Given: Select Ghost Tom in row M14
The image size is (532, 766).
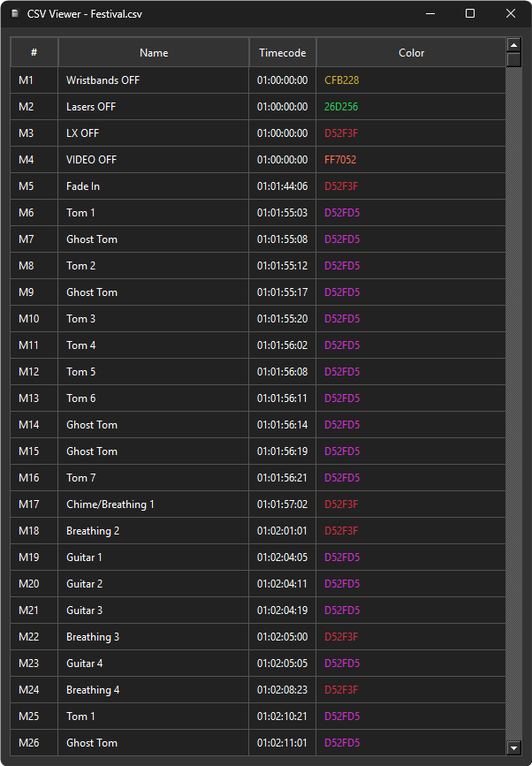Looking at the screenshot, I should tap(154, 424).
